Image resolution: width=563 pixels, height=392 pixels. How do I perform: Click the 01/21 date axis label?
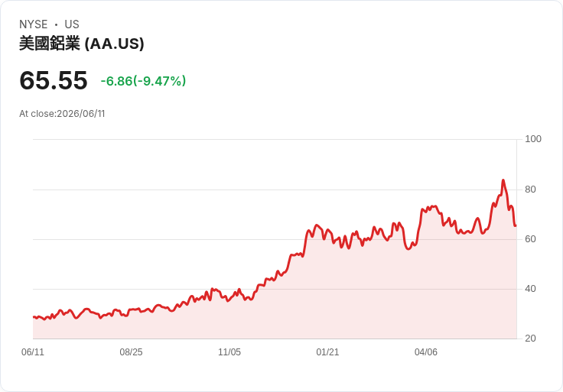[x=327, y=352]
